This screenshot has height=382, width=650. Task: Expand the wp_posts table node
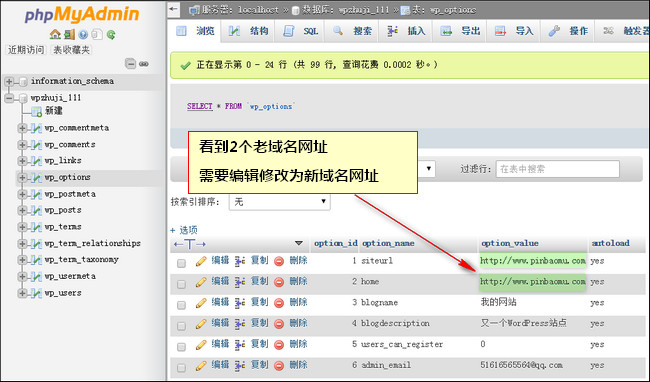pos(22,210)
